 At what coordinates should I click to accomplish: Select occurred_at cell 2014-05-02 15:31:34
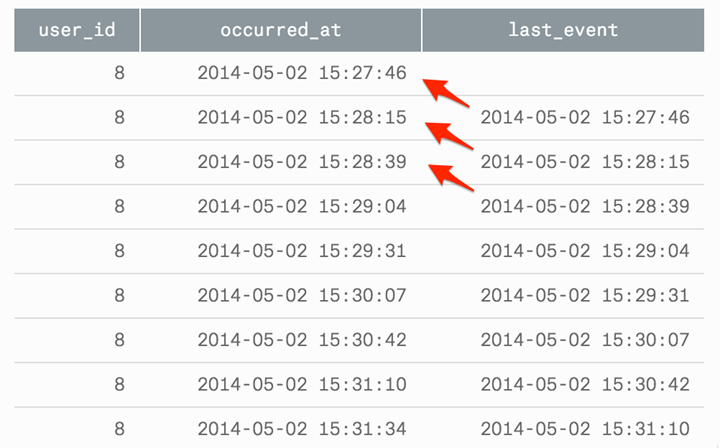point(302,429)
